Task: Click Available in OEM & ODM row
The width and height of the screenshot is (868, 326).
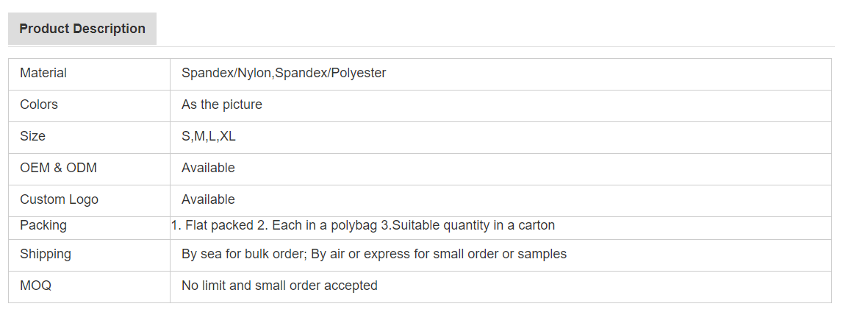Action: [208, 168]
